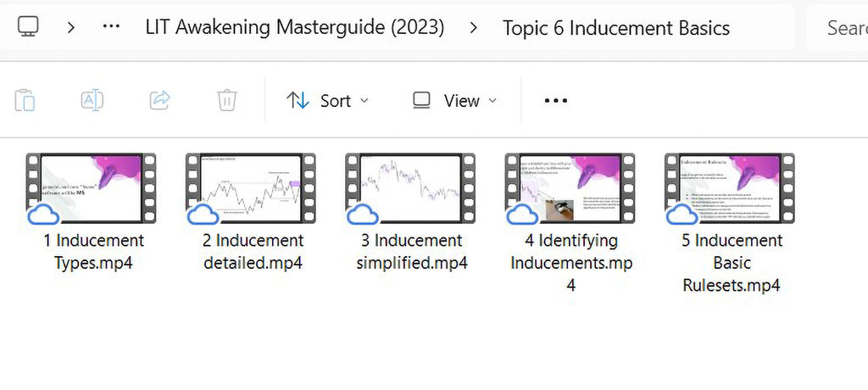This screenshot has width=868, height=390.
Task: Select the 1 Inducement Types video thumbnail
Action: point(92,188)
